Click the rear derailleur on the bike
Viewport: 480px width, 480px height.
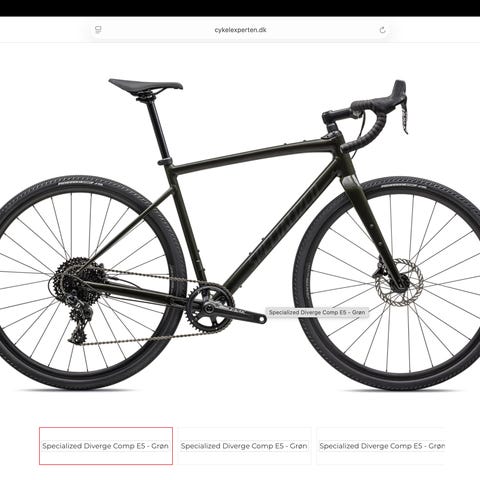pyautogui.click(x=80, y=325)
